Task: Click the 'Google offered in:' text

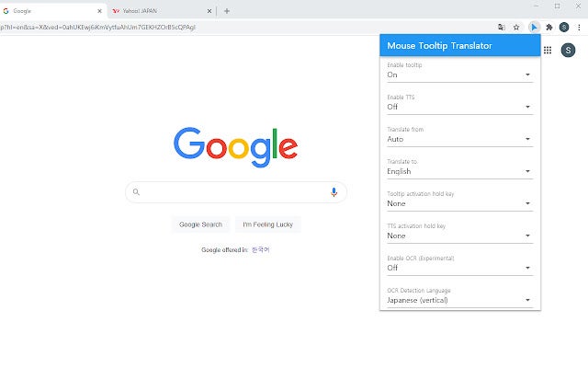Action: tap(224, 249)
